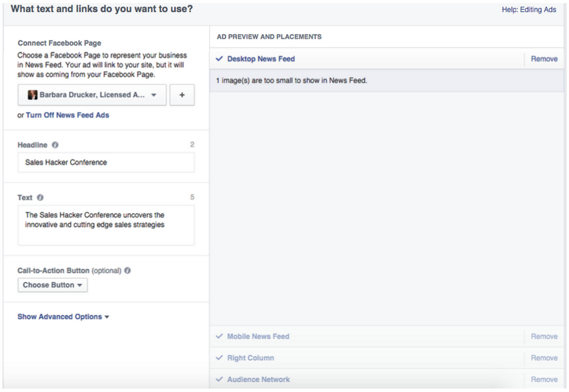Expand Show Advanced Options
569x392 pixels.
pos(63,317)
